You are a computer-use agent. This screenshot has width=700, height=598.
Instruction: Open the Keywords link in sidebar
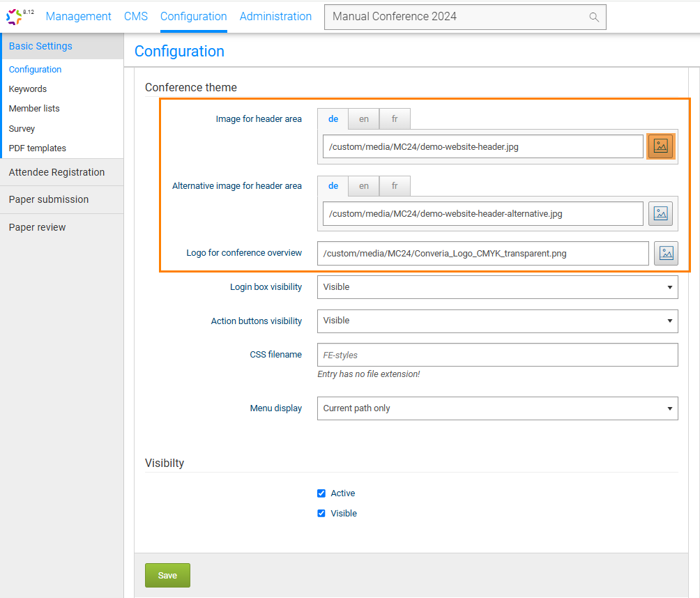click(x=28, y=89)
